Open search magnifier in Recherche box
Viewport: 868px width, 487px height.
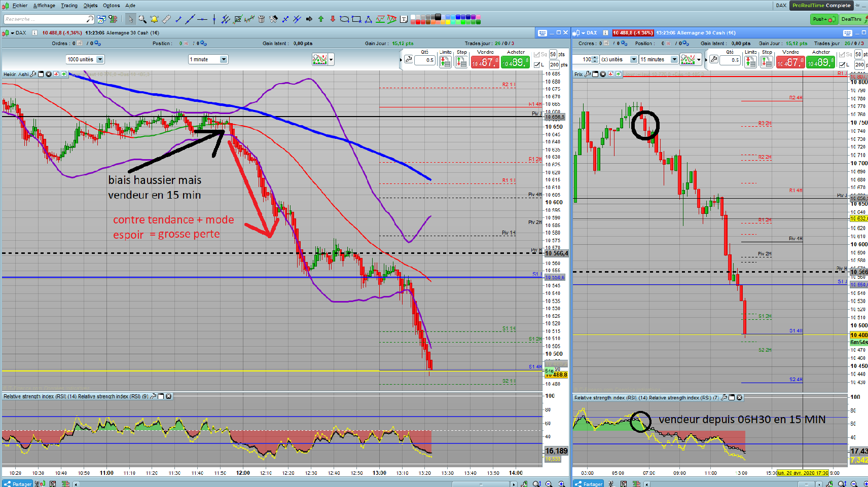[x=90, y=19]
